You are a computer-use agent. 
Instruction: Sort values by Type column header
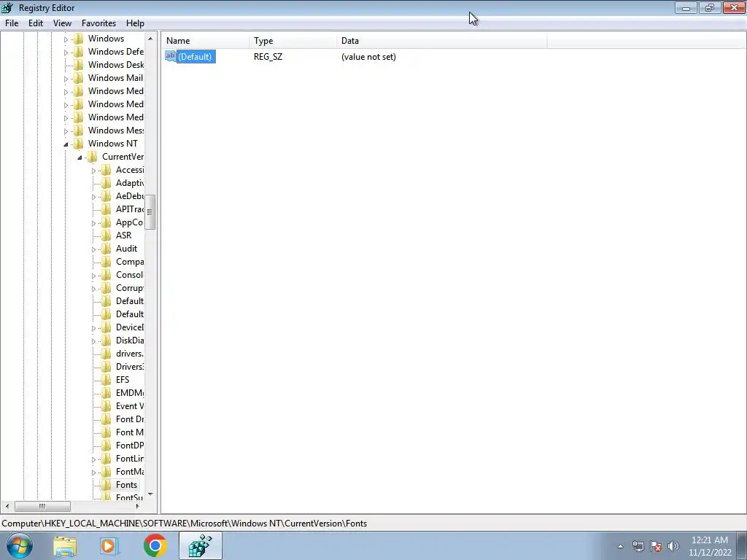(293, 41)
